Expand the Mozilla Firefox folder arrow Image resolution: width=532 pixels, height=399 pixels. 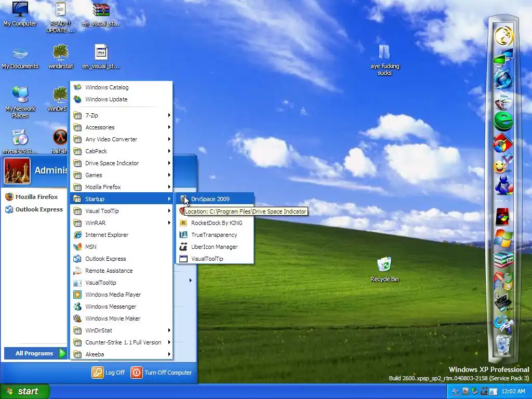pos(169,187)
